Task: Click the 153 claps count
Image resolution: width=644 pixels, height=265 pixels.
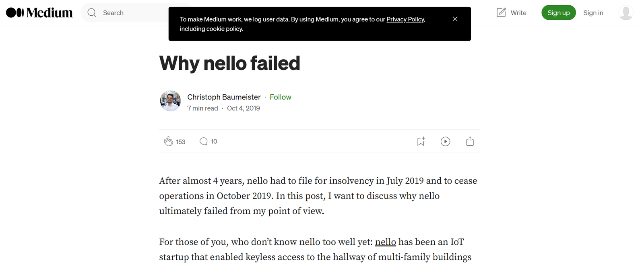Action: (x=181, y=142)
